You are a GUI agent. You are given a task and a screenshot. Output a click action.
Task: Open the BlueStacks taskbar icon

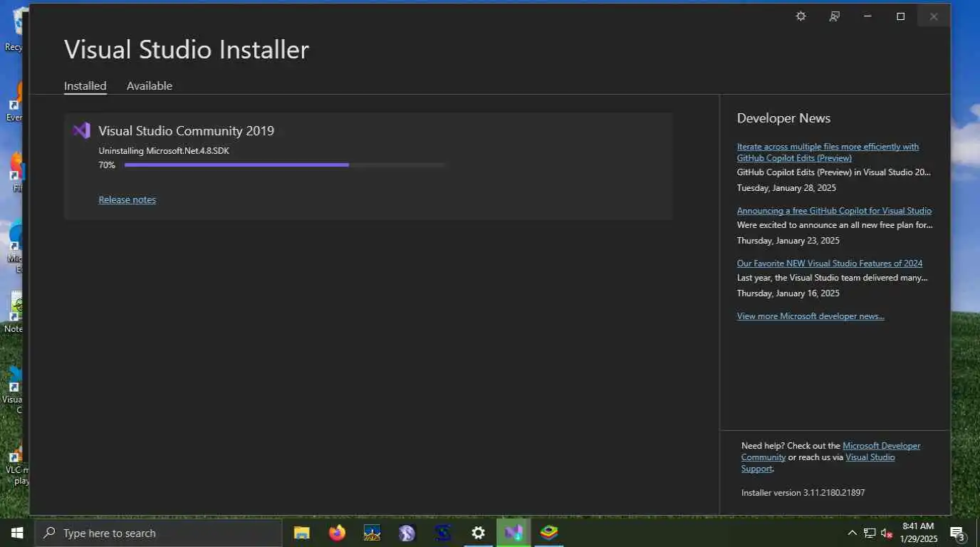pyautogui.click(x=548, y=533)
